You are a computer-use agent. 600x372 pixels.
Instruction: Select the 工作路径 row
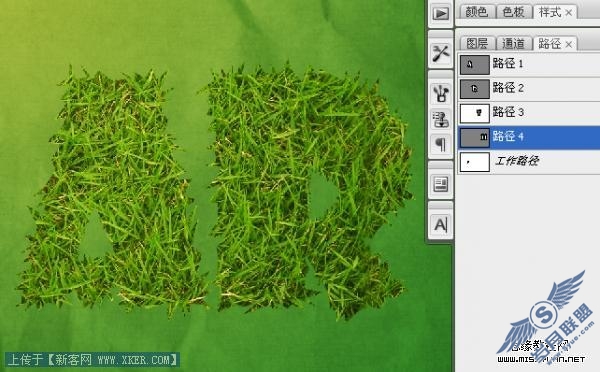point(529,162)
